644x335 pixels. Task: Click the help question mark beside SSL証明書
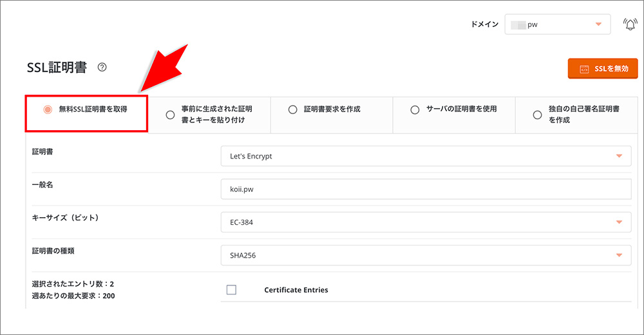coord(102,67)
